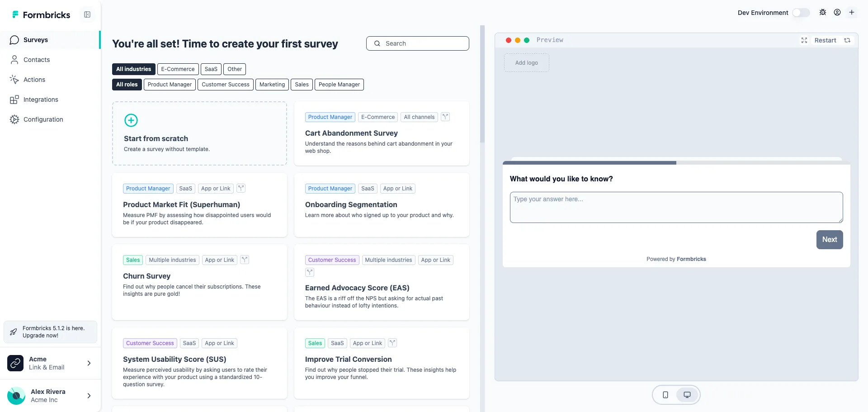Click the rocket upgrade icon
Screen dimensions: 868x412
pyautogui.click(x=14, y=332)
